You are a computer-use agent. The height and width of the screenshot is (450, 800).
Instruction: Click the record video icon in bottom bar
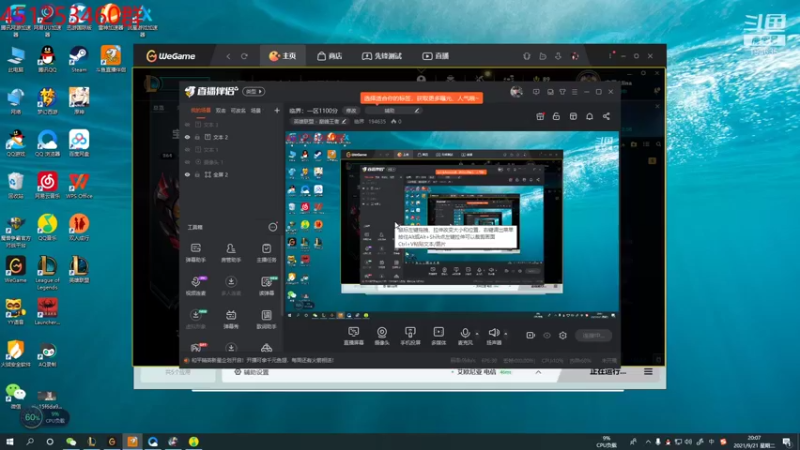(x=531, y=335)
